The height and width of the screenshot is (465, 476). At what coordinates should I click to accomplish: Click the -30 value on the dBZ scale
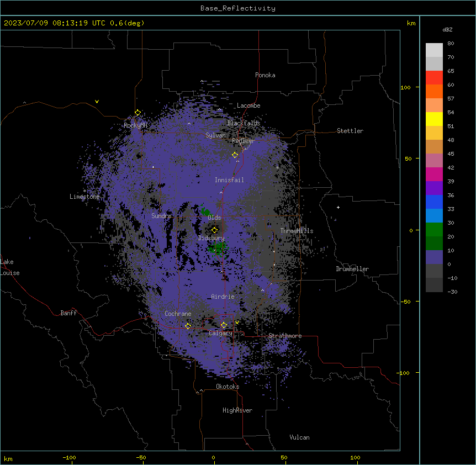coord(452,292)
